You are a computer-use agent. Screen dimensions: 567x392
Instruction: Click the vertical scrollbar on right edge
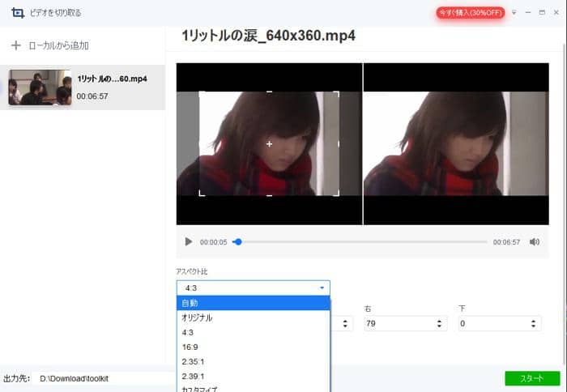564,202
